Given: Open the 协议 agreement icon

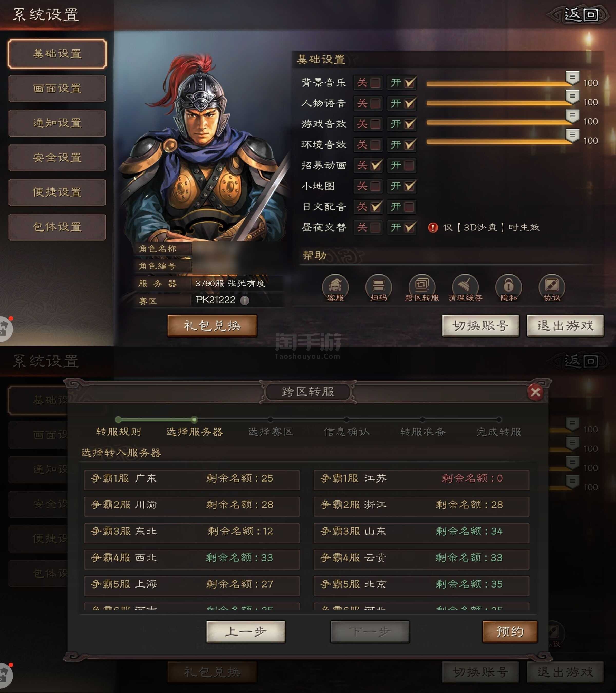Looking at the screenshot, I should 552,287.
